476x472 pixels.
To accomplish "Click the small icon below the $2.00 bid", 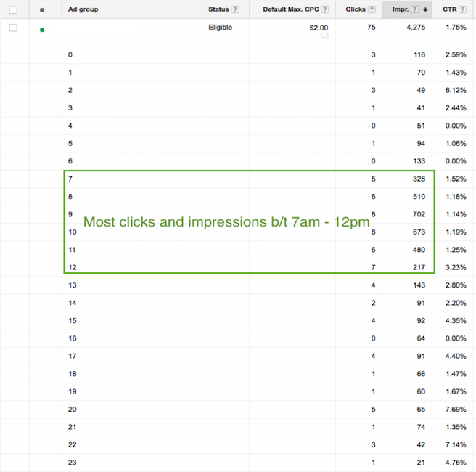I will [x=324, y=36].
